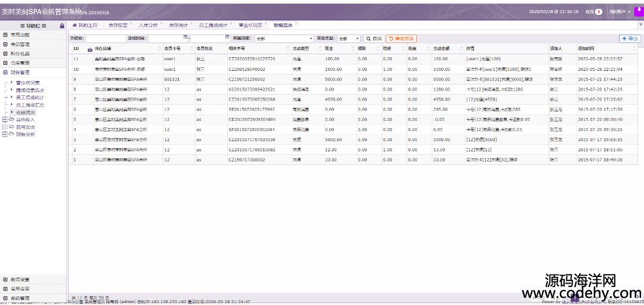The image size is (644, 305).
Task: Switch to the 营业状况表 tab
Action: (250, 26)
